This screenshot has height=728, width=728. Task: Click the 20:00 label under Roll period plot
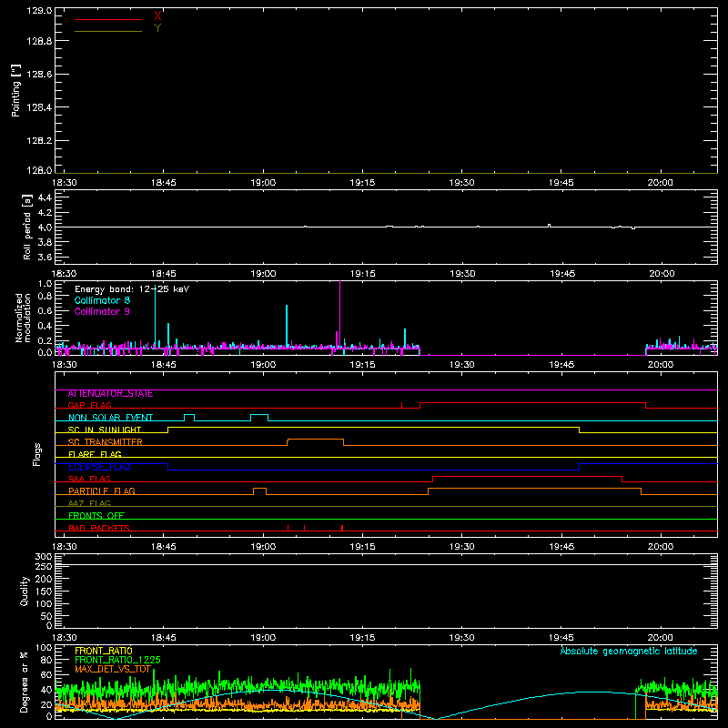point(662,274)
